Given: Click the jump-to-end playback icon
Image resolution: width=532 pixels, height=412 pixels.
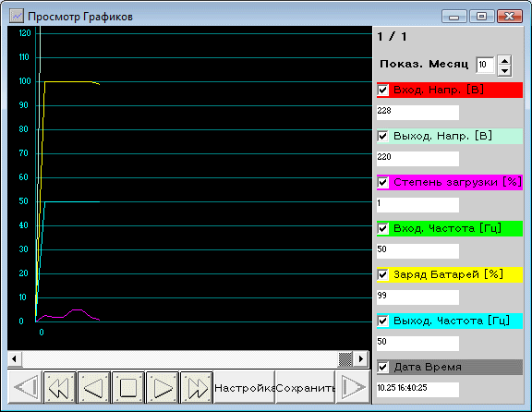Looking at the screenshot, I should [353, 387].
